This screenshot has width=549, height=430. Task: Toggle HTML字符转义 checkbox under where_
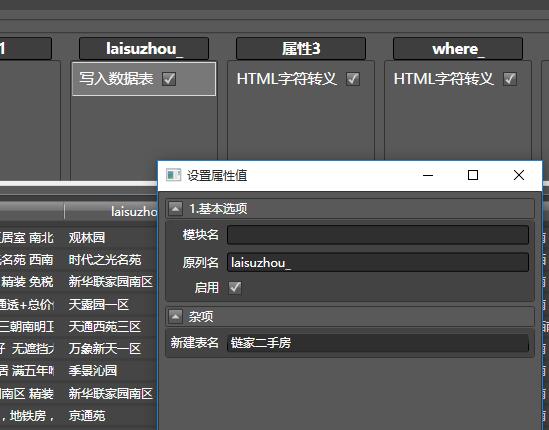pos(509,79)
